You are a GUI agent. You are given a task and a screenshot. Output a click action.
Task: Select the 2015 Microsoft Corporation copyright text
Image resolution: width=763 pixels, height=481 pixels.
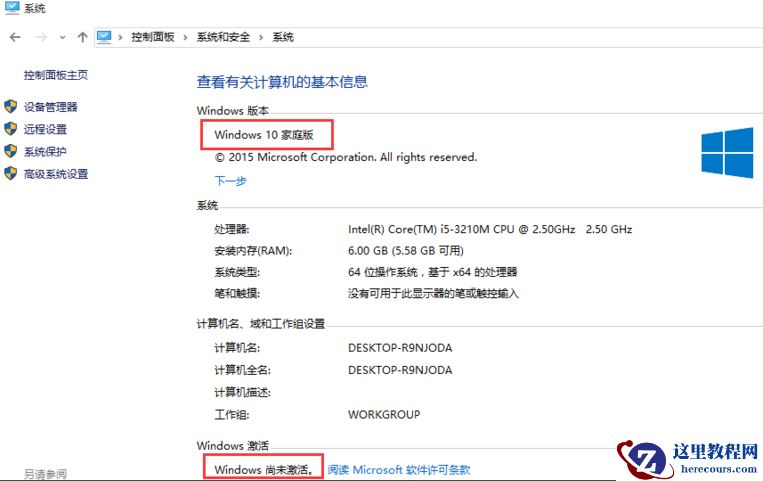346,157
